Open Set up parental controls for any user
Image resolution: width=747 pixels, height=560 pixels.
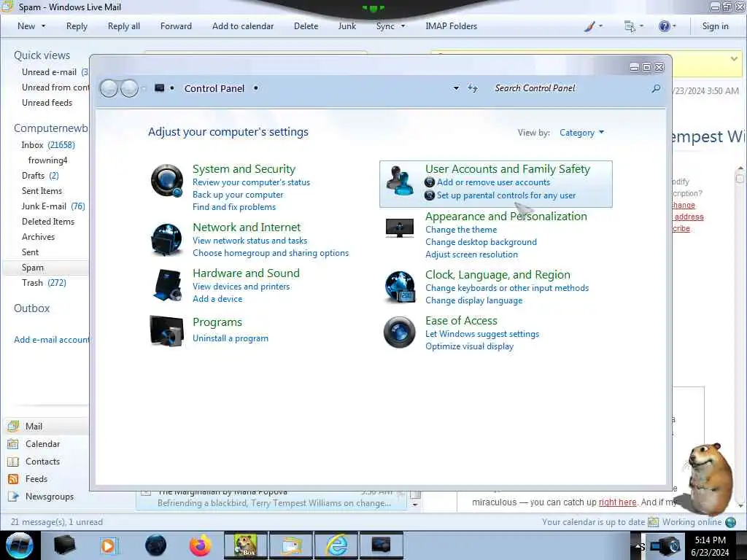(x=506, y=195)
